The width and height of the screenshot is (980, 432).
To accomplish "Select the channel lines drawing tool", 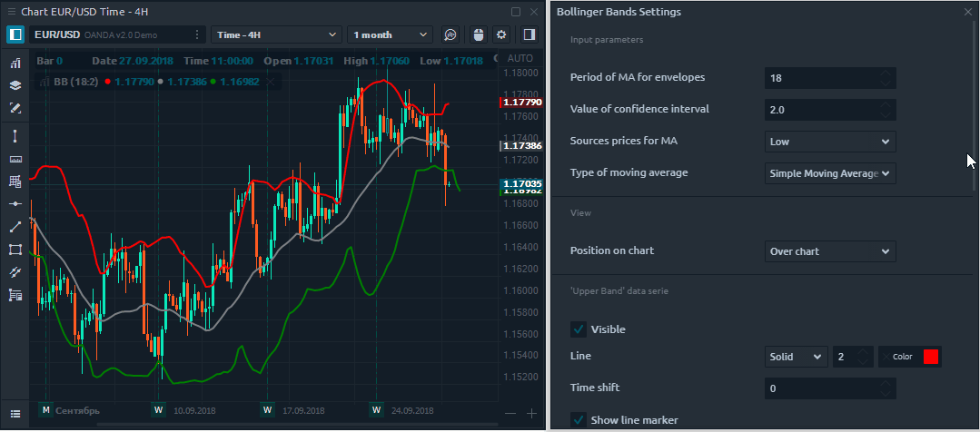I will click(x=15, y=272).
